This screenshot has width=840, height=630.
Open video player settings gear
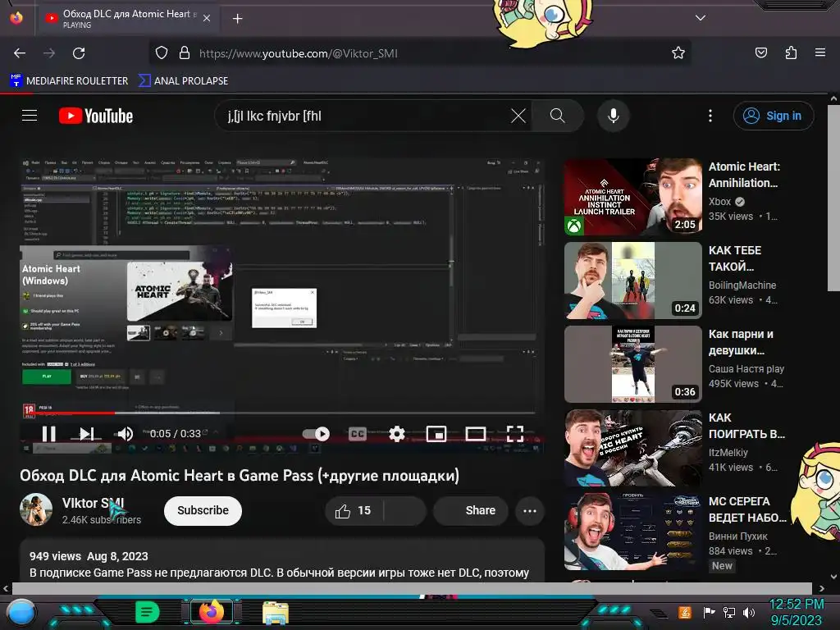tap(397, 434)
